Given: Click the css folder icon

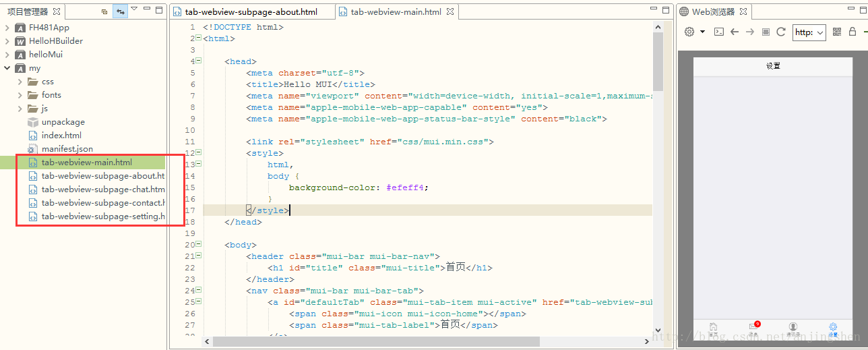Looking at the screenshot, I should [33, 82].
